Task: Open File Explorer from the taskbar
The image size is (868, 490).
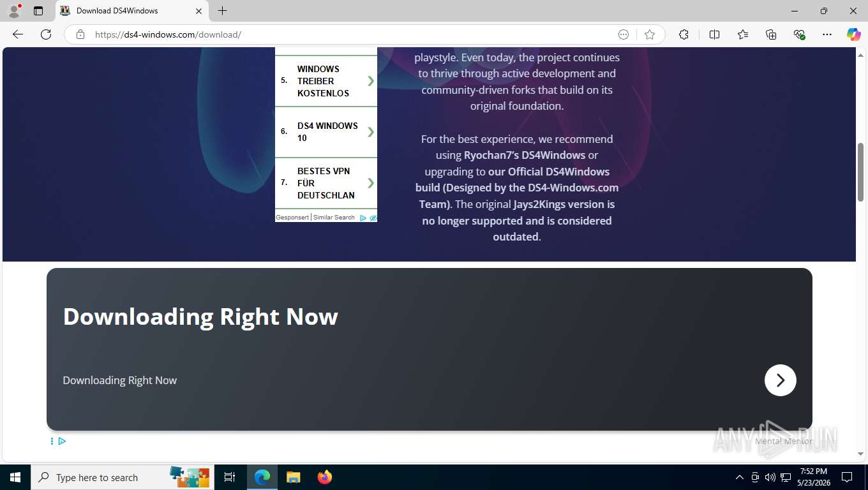Action: point(293,477)
